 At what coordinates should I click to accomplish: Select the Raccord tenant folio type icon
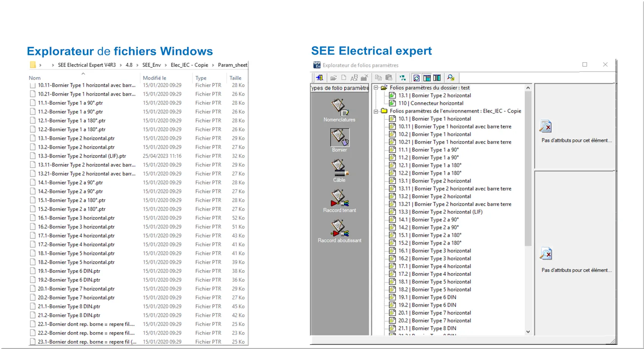click(339, 198)
